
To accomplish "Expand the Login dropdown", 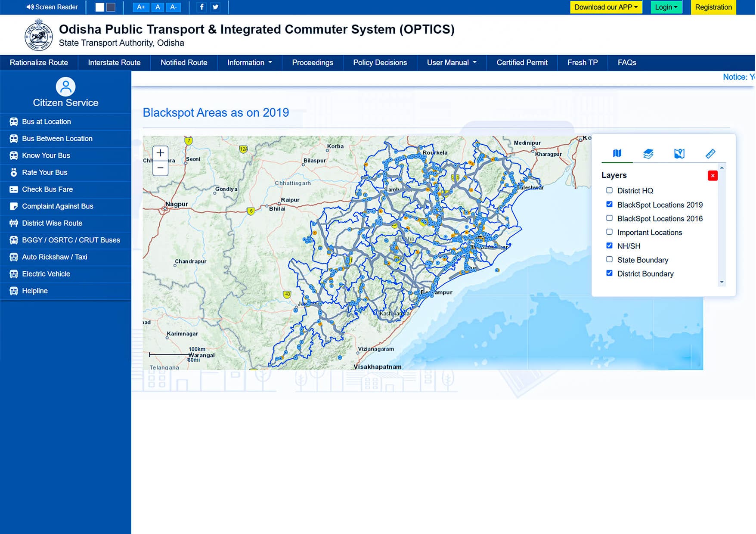I will point(666,7).
